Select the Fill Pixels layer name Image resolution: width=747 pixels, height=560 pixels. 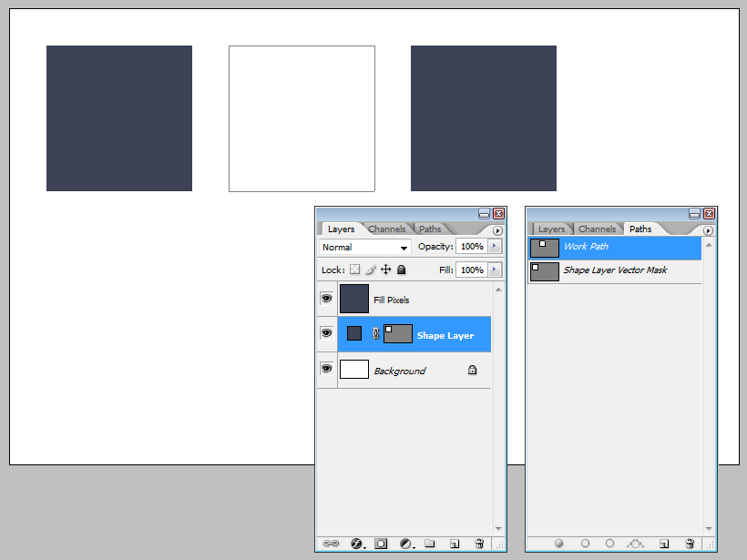(392, 300)
